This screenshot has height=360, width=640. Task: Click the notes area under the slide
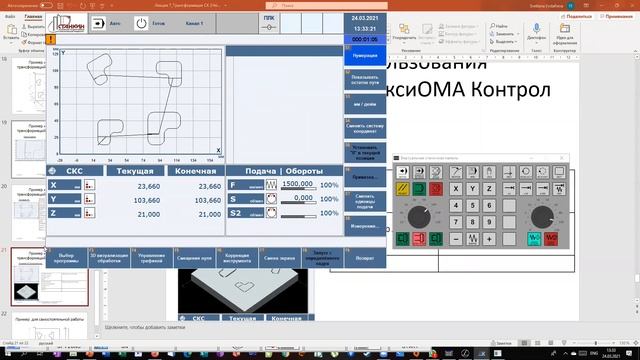point(302,327)
